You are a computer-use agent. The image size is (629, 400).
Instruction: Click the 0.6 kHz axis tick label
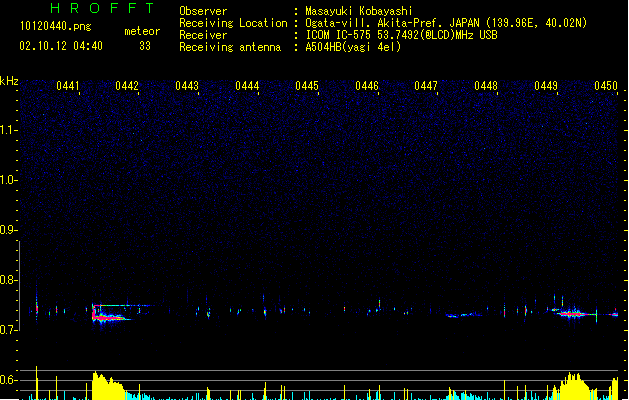pyautogui.click(x=9, y=380)
